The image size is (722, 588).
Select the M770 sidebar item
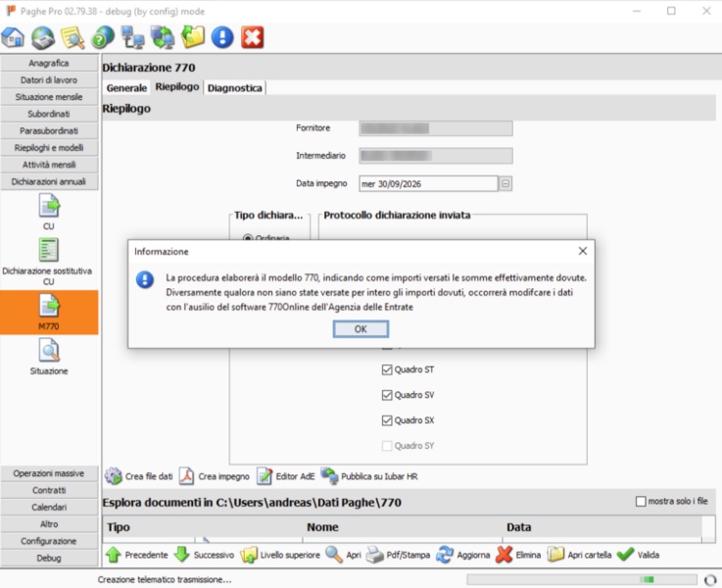(49, 313)
